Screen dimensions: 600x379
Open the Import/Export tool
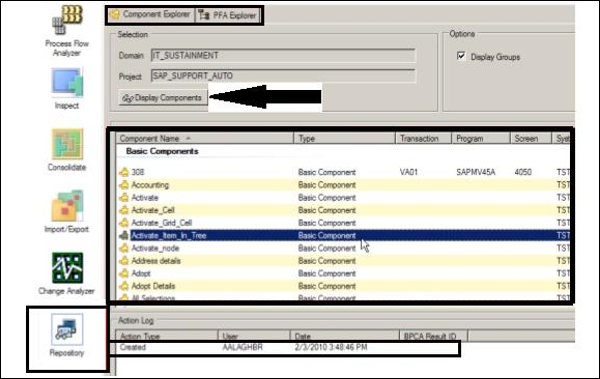pos(67,212)
